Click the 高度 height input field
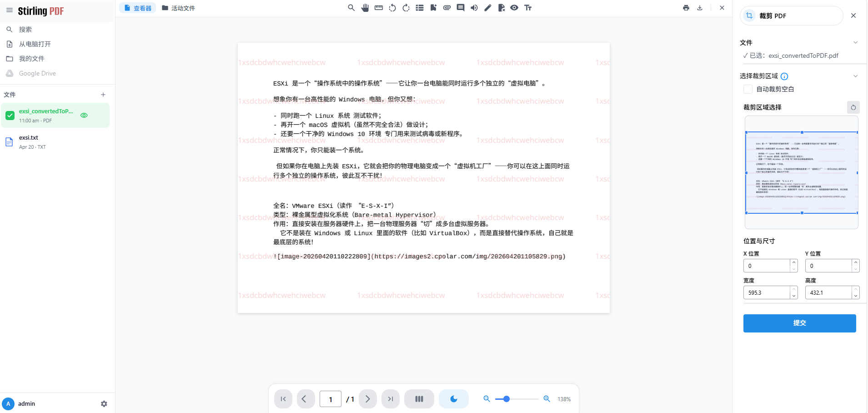This screenshot has width=868, height=413. click(829, 292)
